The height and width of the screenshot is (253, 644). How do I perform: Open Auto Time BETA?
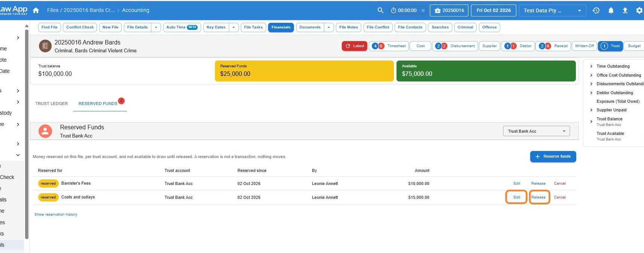182,27
